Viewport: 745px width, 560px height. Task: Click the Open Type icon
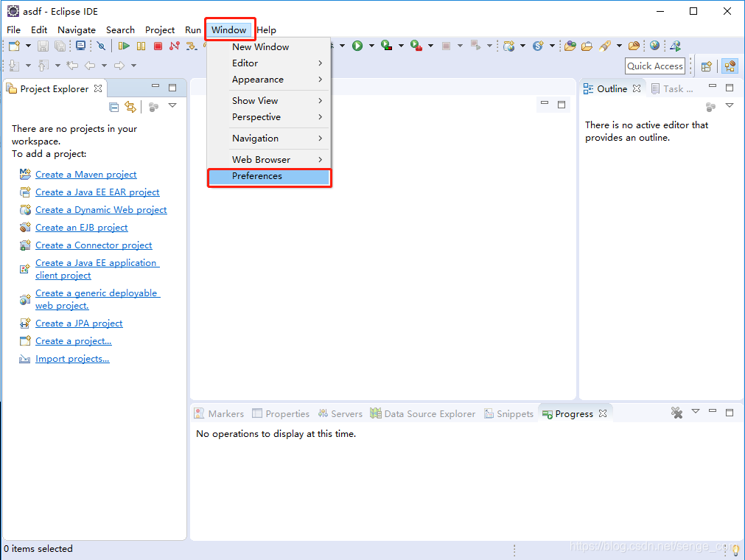point(570,46)
